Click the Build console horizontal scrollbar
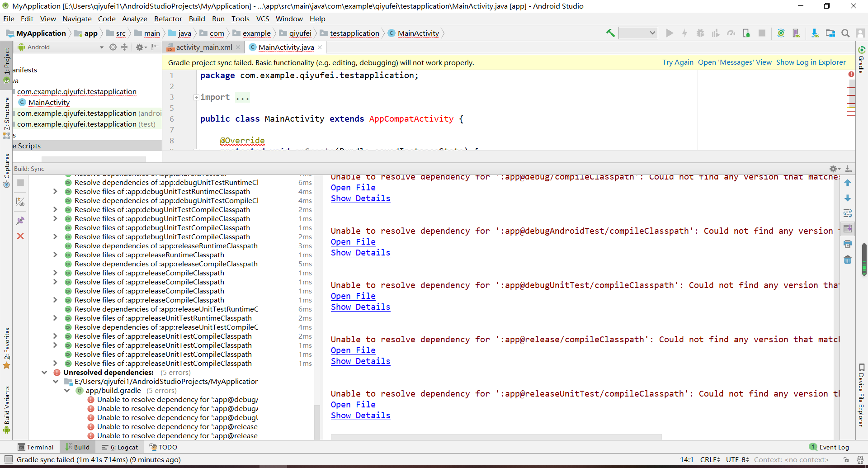868x468 pixels. (496, 437)
